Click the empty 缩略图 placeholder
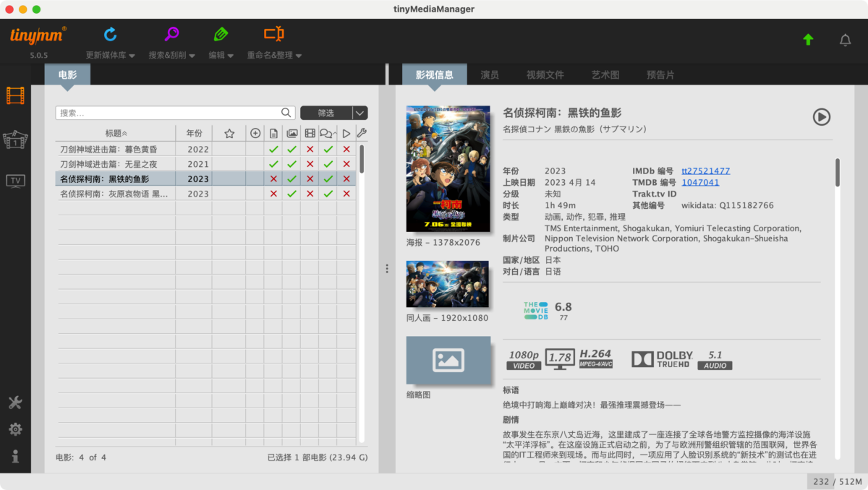The width and height of the screenshot is (868, 490). [x=448, y=361]
